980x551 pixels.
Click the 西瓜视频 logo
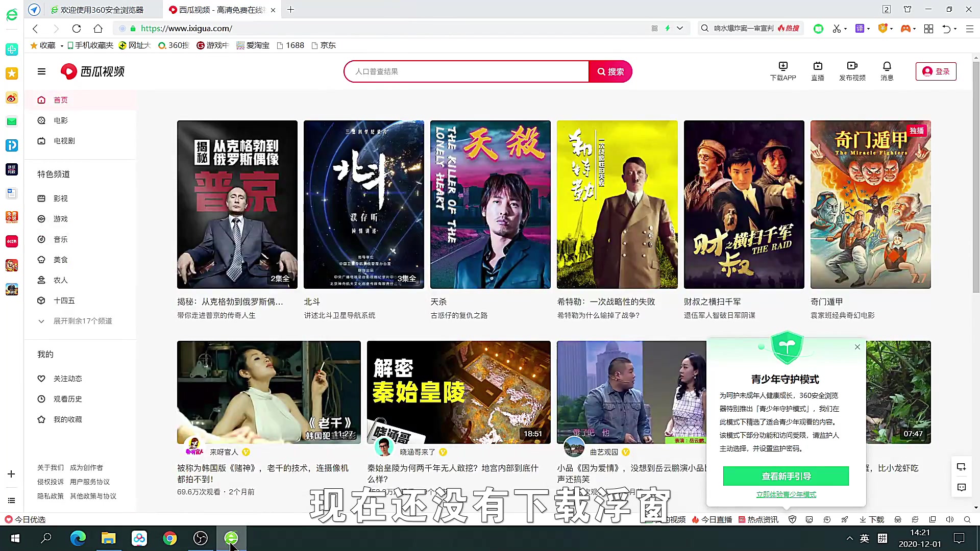(92, 71)
